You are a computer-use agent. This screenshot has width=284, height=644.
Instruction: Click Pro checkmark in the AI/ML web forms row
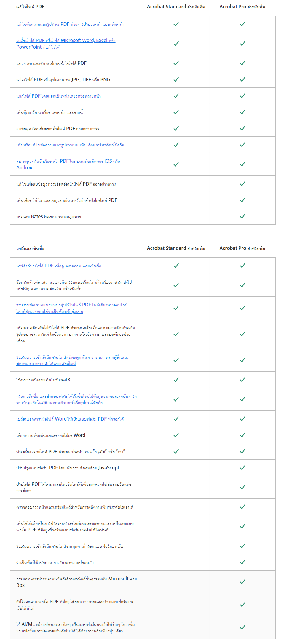[x=242, y=627]
